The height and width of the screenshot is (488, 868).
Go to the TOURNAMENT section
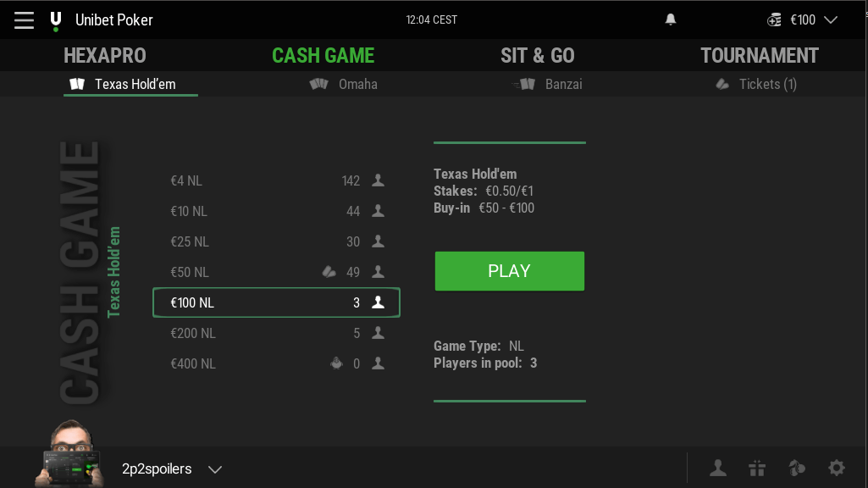[x=759, y=56]
